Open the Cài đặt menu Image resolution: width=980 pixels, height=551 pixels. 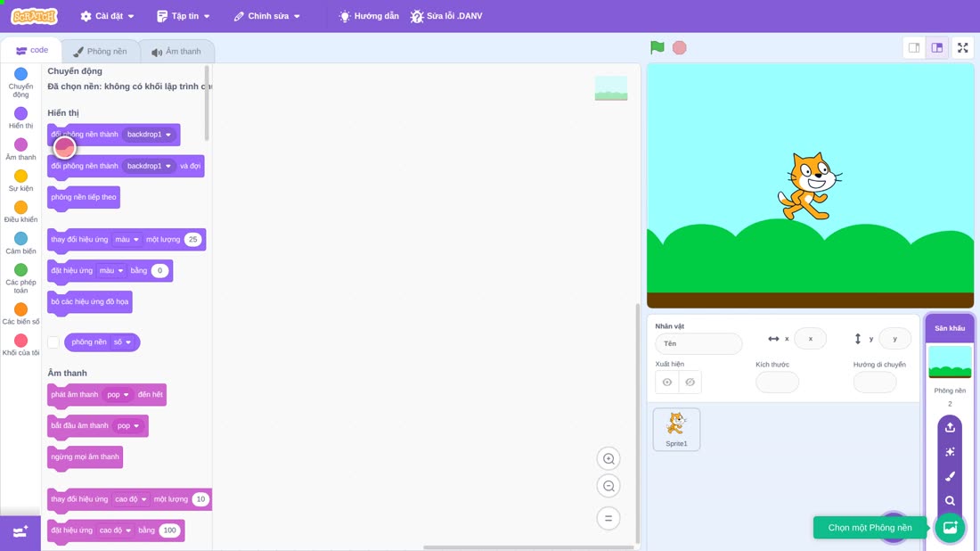pyautogui.click(x=108, y=16)
